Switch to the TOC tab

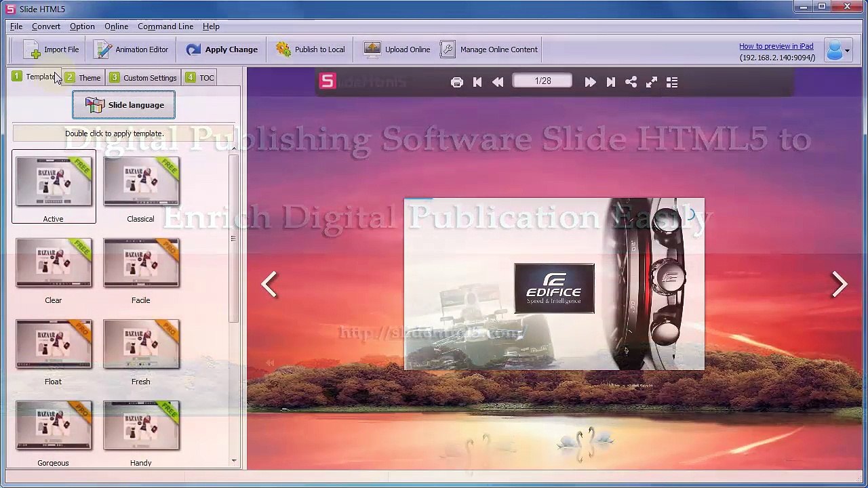(x=200, y=77)
